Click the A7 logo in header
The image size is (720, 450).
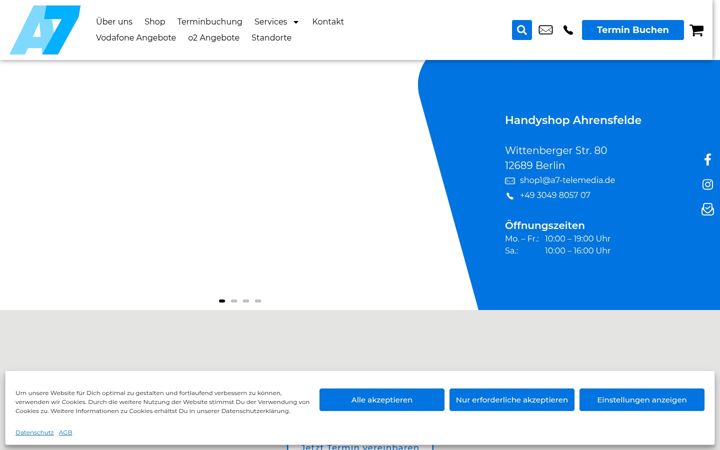coord(45,30)
